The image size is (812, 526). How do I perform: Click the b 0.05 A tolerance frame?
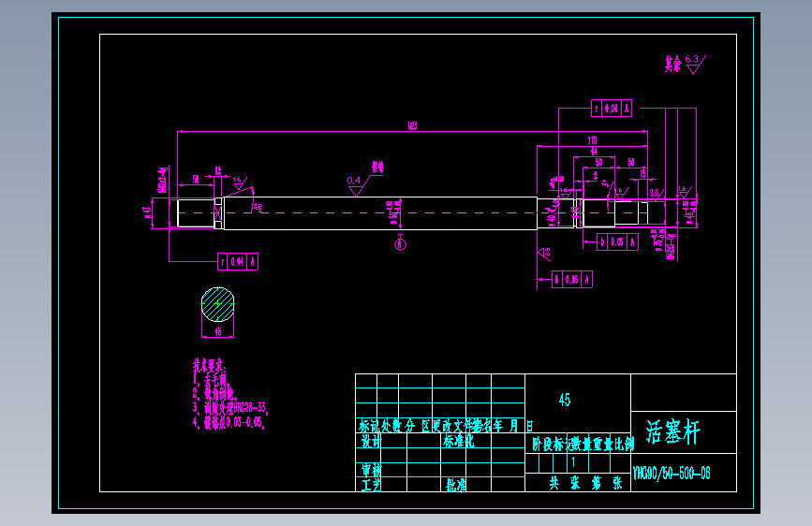click(x=617, y=241)
